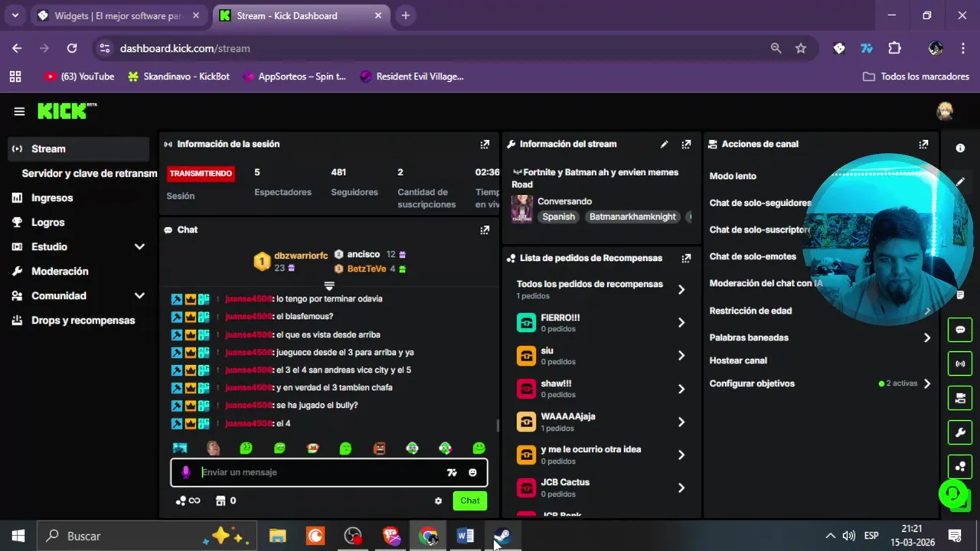Click Hostear canal action
980x551 pixels.
pyautogui.click(x=738, y=360)
